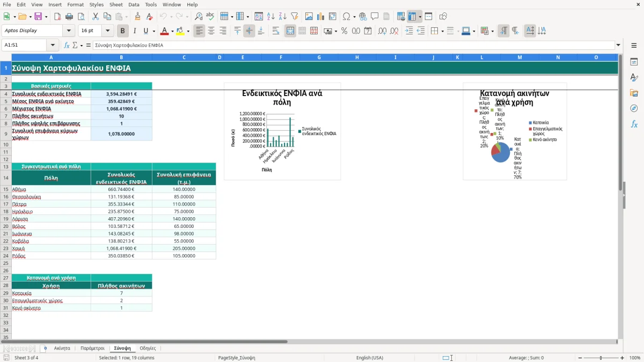
Task: Open the Function Wizard fx icon
Action: pyautogui.click(x=67, y=45)
